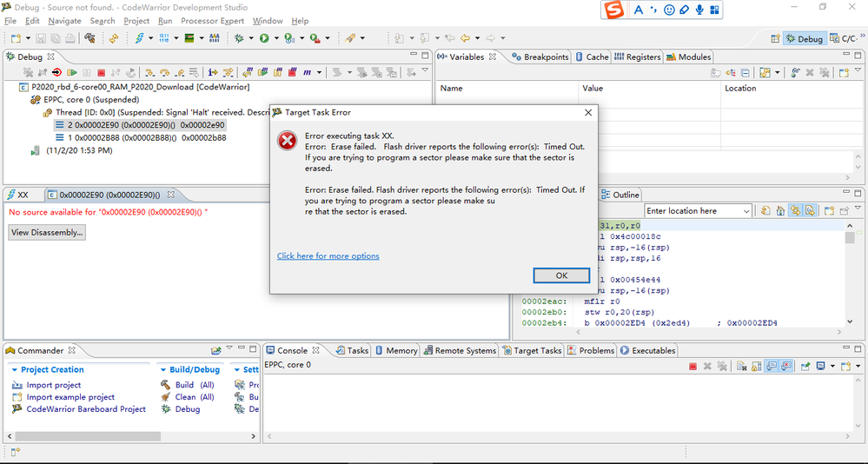868x464 pixels.
Task: Click the Reset (red arrow circle) icon in Debug toolbar
Action: [x=56, y=72]
